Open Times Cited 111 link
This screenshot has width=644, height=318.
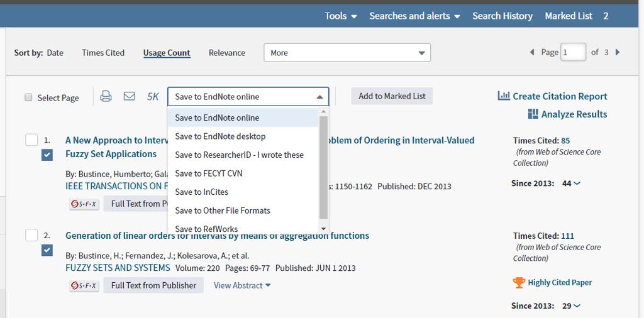pos(567,236)
